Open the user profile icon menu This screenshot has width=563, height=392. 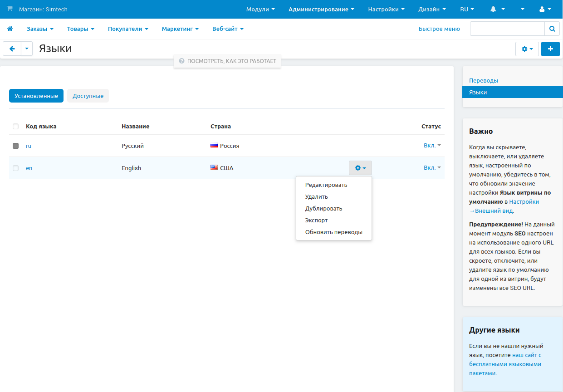tap(545, 9)
